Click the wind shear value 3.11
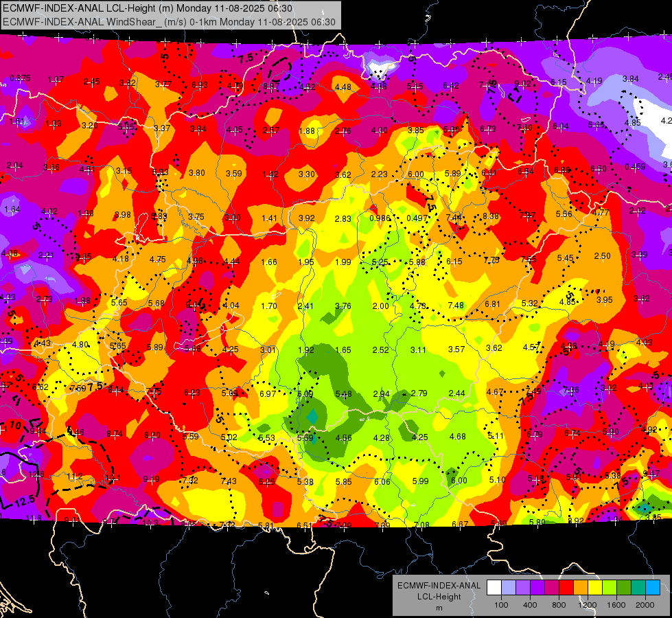672x618 pixels. [x=418, y=350]
